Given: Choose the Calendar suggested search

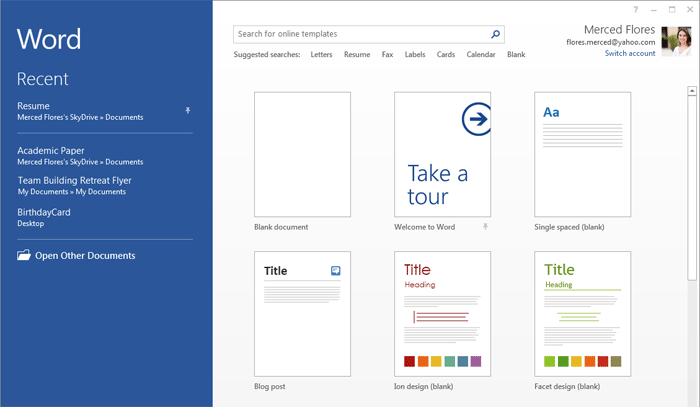Looking at the screenshot, I should (481, 55).
